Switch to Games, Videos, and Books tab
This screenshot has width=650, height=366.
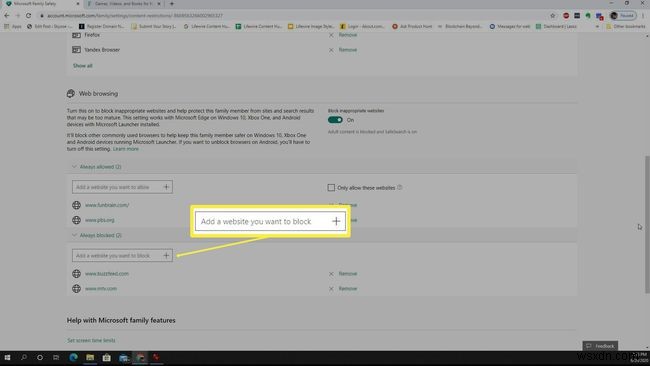pos(124,4)
